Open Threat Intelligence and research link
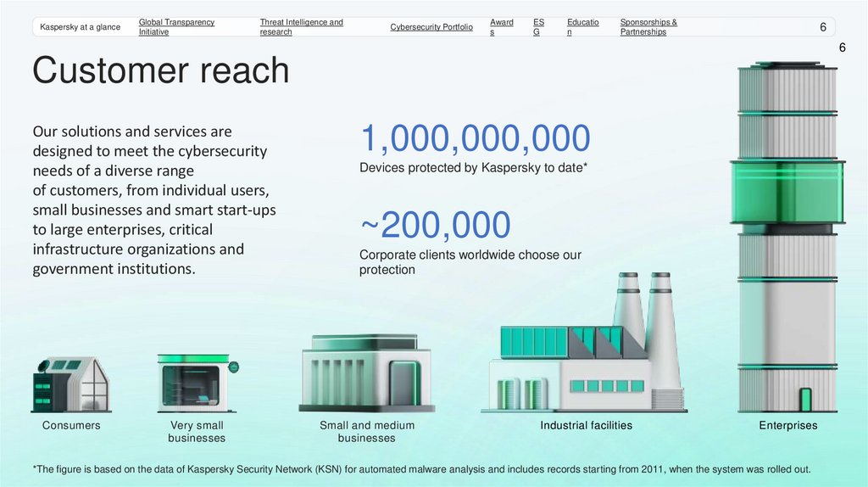The height and width of the screenshot is (487, 868). (301, 27)
